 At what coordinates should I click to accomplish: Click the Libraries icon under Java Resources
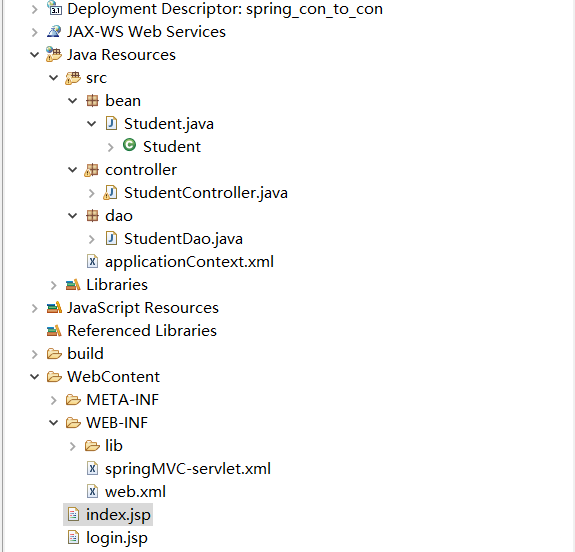coord(73,285)
